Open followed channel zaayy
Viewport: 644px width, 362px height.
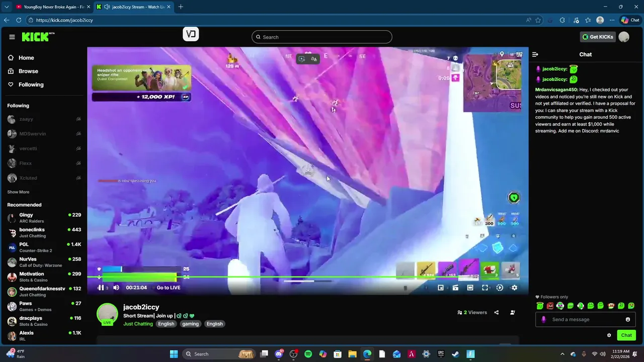coord(44,119)
